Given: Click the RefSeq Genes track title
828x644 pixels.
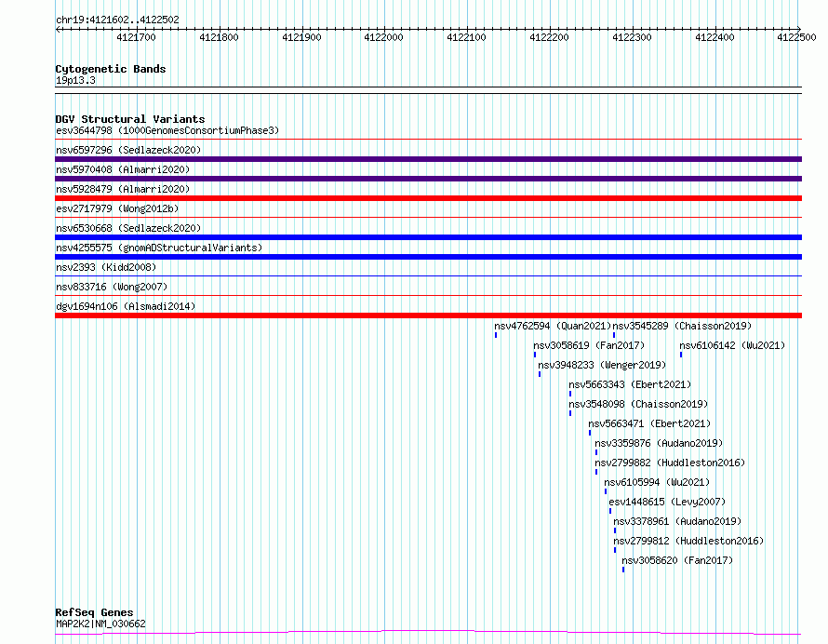Looking at the screenshot, I should tap(94, 612).
